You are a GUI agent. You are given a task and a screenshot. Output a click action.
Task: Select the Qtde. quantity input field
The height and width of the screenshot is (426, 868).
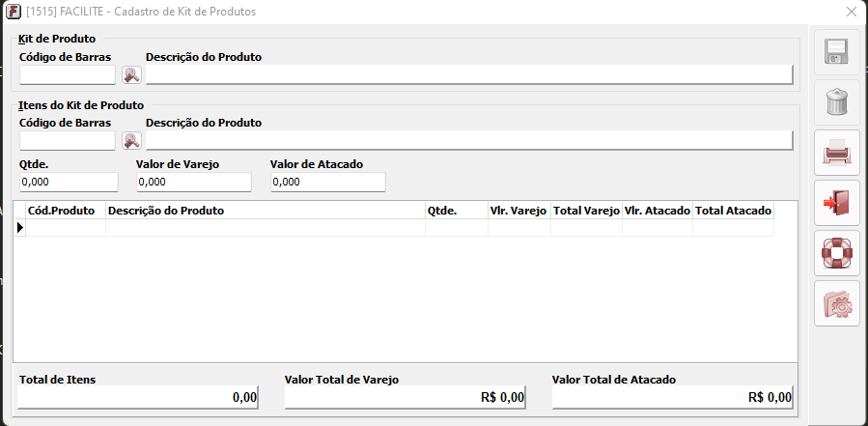click(68, 182)
